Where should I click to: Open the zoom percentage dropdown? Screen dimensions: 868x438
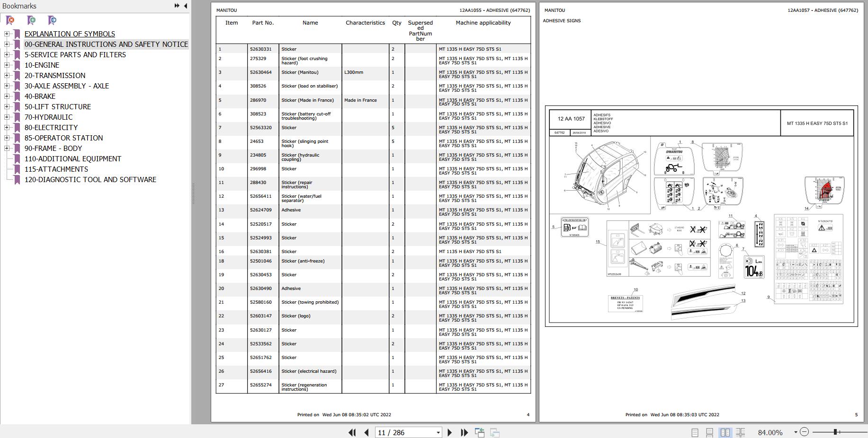click(796, 432)
